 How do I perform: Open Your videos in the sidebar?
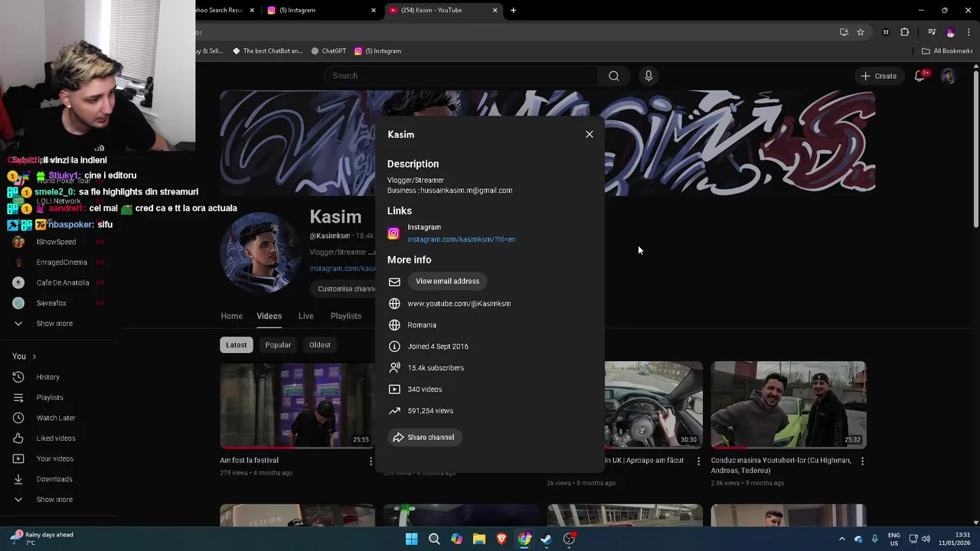(x=54, y=459)
